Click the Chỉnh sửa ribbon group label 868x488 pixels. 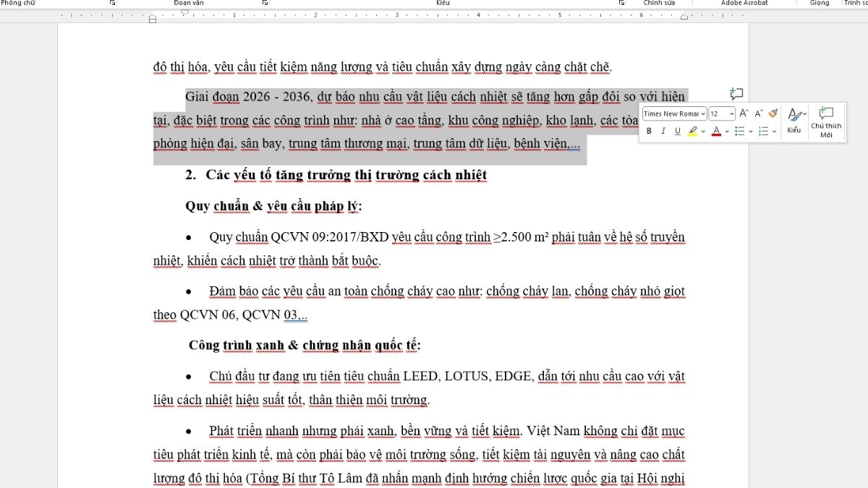click(659, 3)
